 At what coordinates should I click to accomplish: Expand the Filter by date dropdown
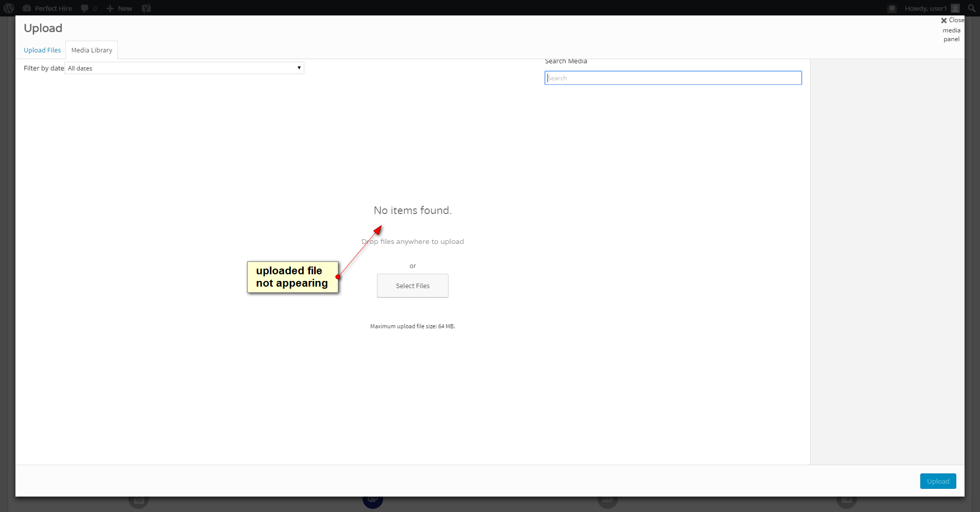184,68
